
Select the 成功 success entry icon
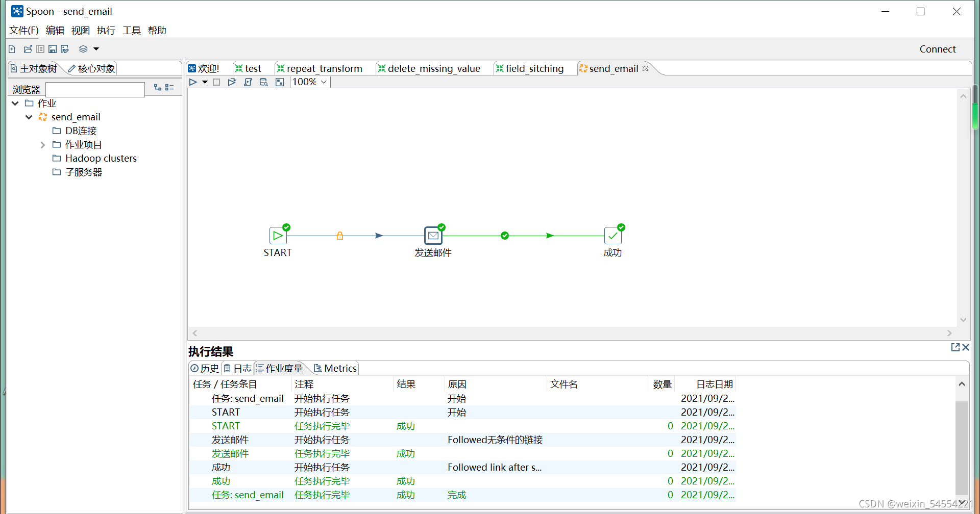coord(612,236)
